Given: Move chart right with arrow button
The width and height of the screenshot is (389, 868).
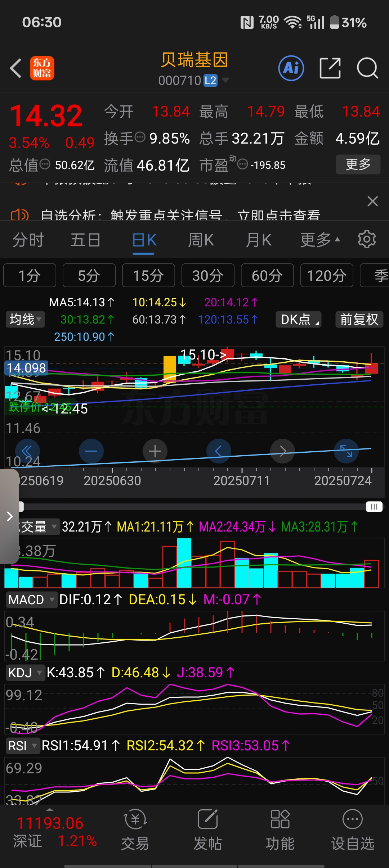Looking at the screenshot, I should click(282, 451).
